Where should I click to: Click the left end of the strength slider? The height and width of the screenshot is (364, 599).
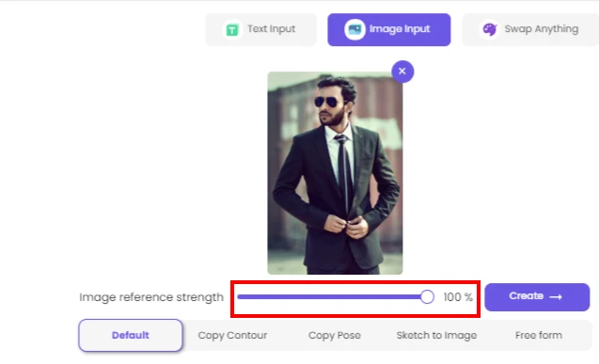[240, 297]
